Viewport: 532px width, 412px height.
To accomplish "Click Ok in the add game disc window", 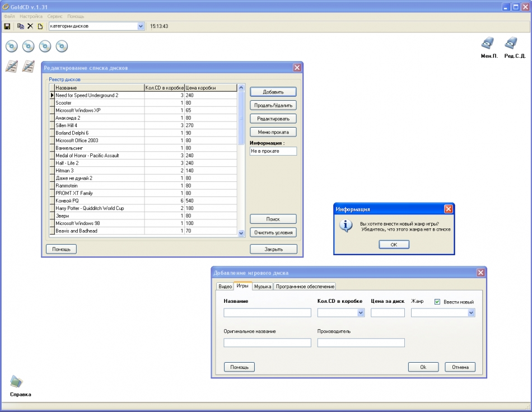I will (423, 367).
